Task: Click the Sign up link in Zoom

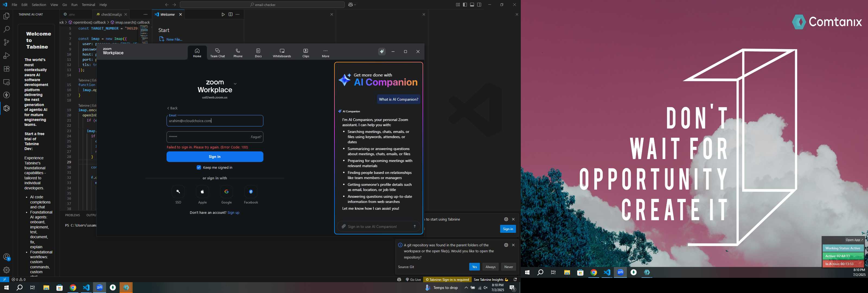Action: 234,213
